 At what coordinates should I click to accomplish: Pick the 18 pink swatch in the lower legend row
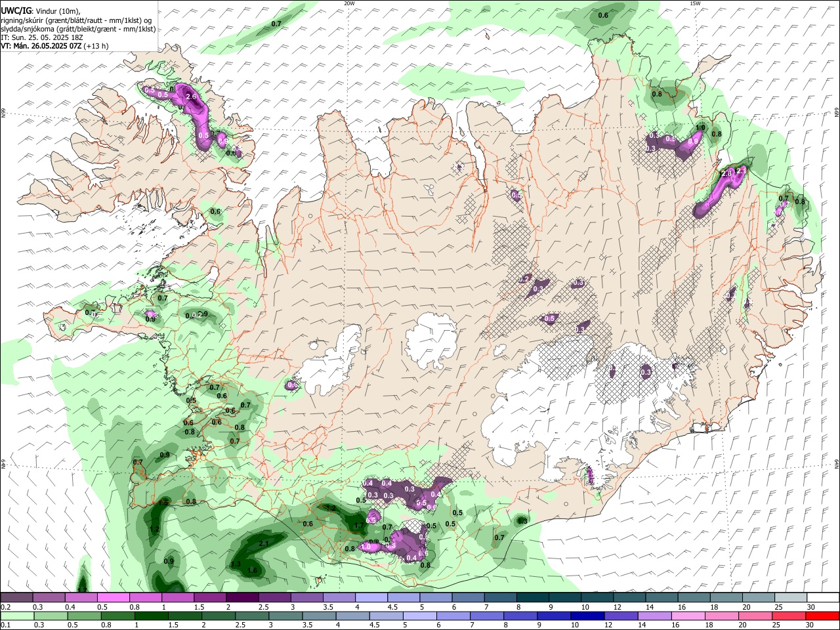coord(721,616)
